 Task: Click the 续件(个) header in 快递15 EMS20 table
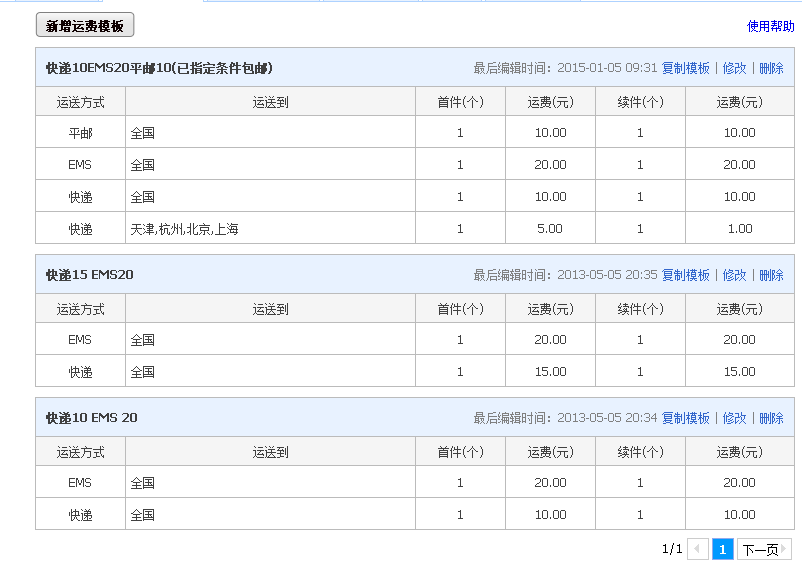pos(640,309)
